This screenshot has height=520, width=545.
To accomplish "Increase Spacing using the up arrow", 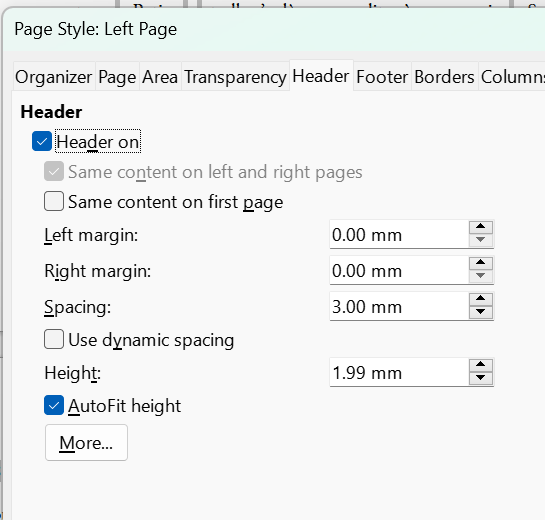I will tap(481, 299).
